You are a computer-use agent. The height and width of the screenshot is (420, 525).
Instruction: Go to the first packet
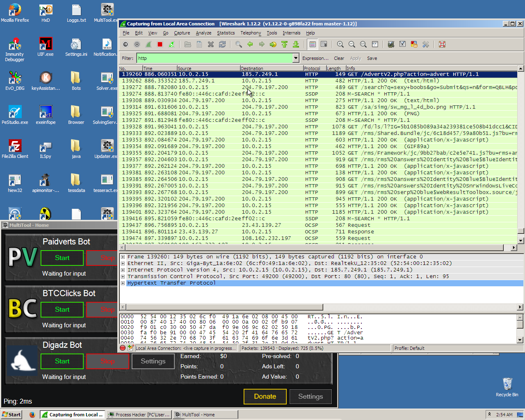coord(284,44)
